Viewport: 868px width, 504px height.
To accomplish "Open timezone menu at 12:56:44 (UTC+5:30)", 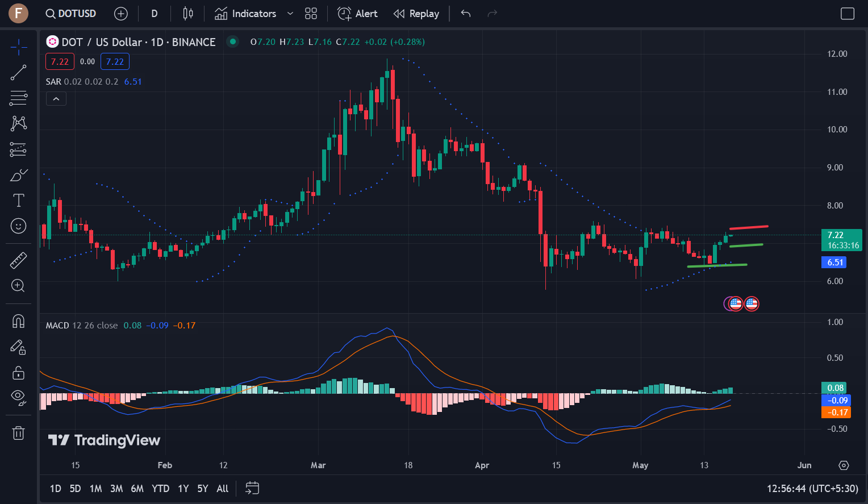I will click(812, 489).
